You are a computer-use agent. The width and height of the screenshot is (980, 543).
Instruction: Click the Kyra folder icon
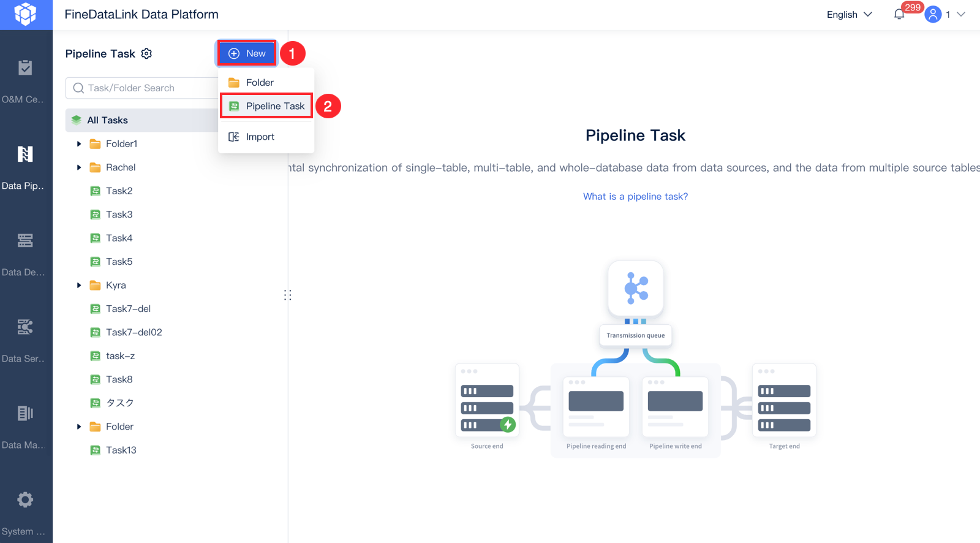tap(95, 285)
